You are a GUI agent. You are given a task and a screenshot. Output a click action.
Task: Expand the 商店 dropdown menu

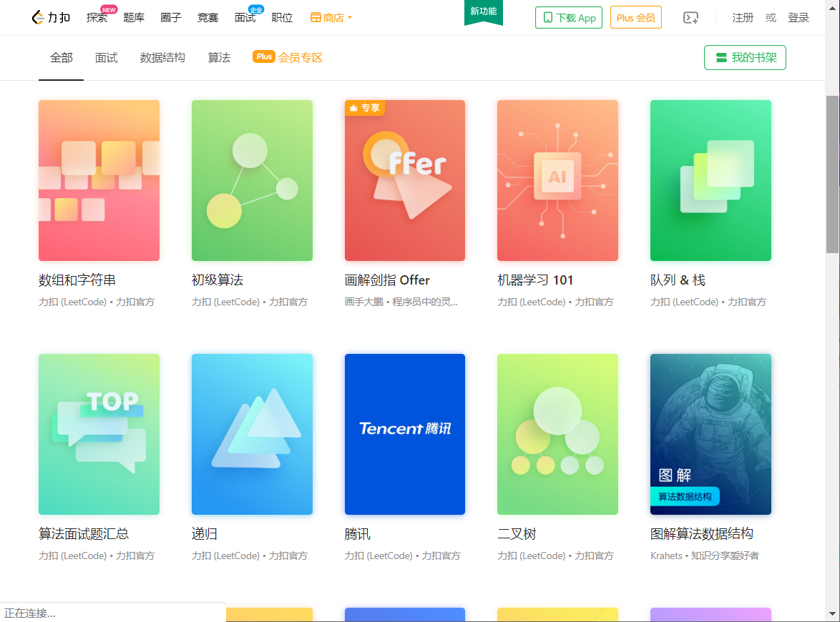(x=331, y=18)
